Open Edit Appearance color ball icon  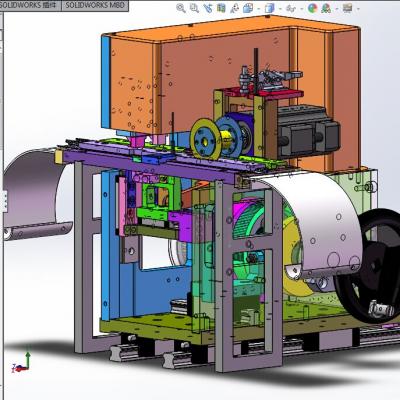coord(312,8)
